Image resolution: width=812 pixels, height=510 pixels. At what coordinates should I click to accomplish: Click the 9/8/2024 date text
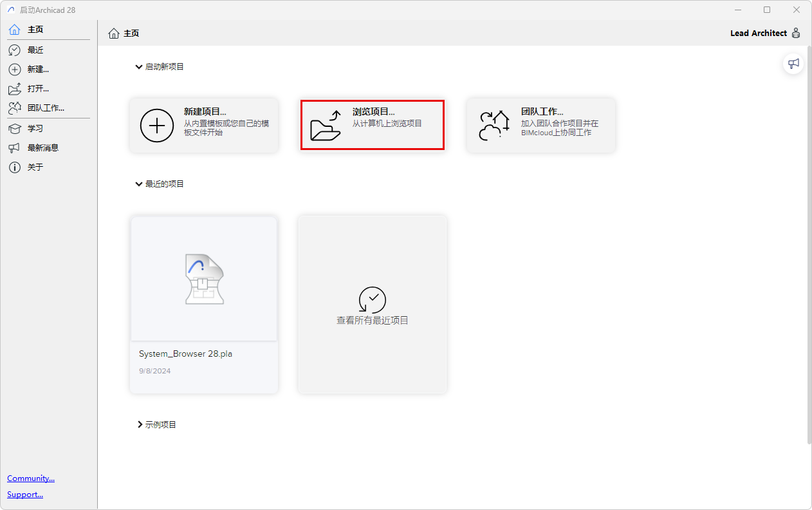[155, 371]
